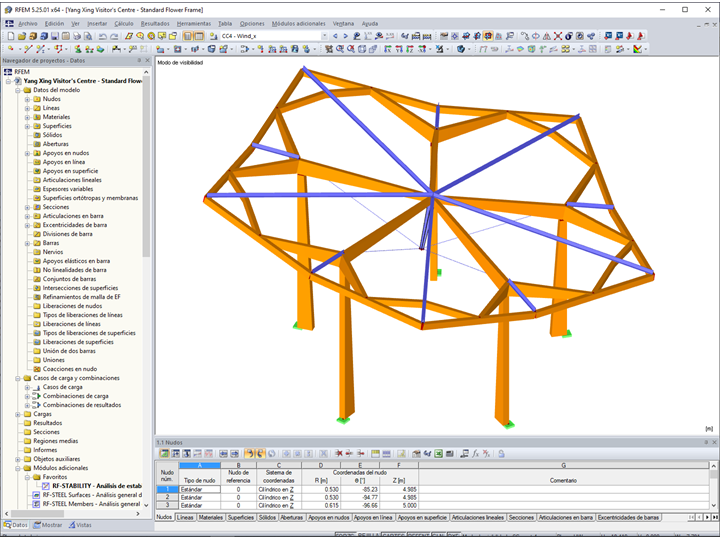The height and width of the screenshot is (540, 720).
Task: Create a new model with New icon
Action: [11, 36]
